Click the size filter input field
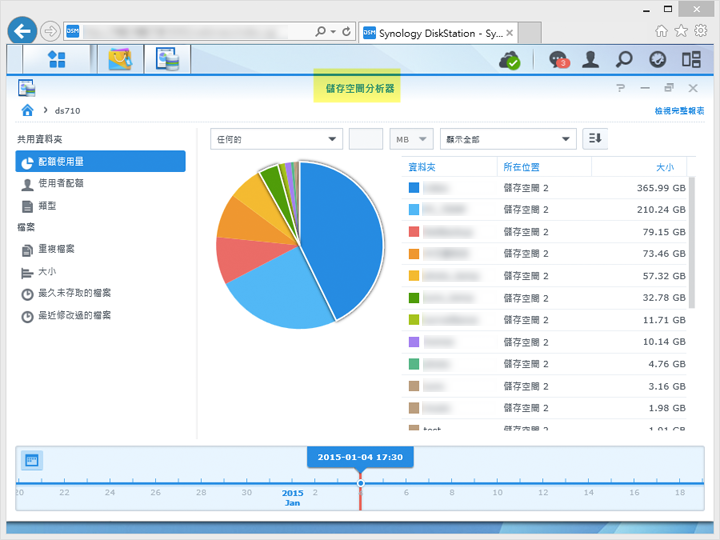720x540 pixels. point(366,139)
